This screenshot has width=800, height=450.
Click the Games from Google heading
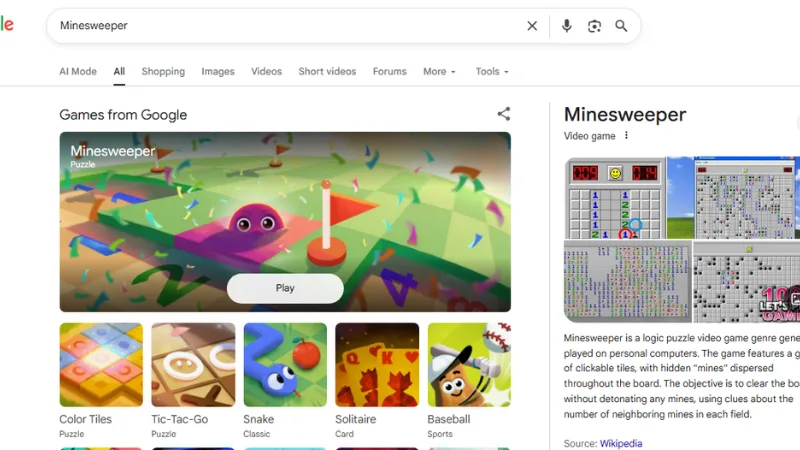click(123, 115)
